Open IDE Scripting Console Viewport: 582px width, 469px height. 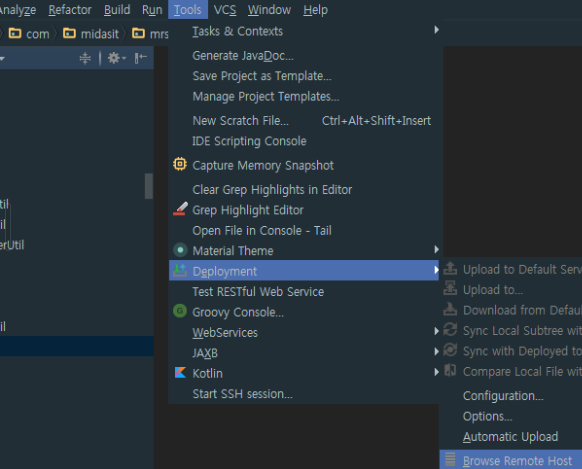point(306,141)
